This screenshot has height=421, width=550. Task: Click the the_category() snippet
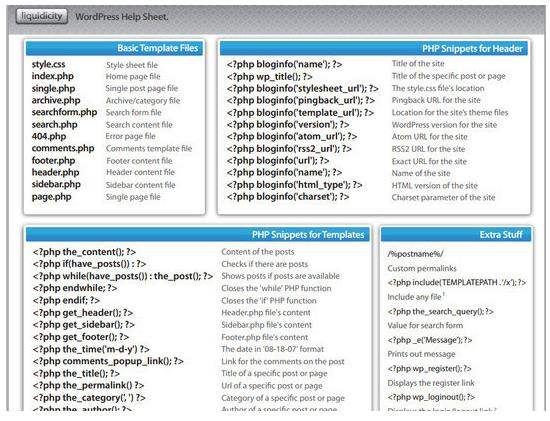tap(89, 398)
